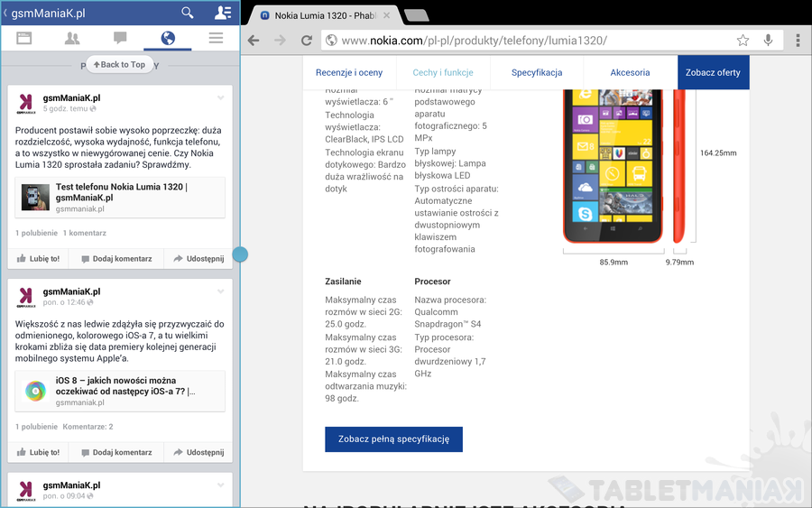Like the Nokia Lumia 1320 post with Lubię to!
812x508 pixels.
click(x=38, y=258)
